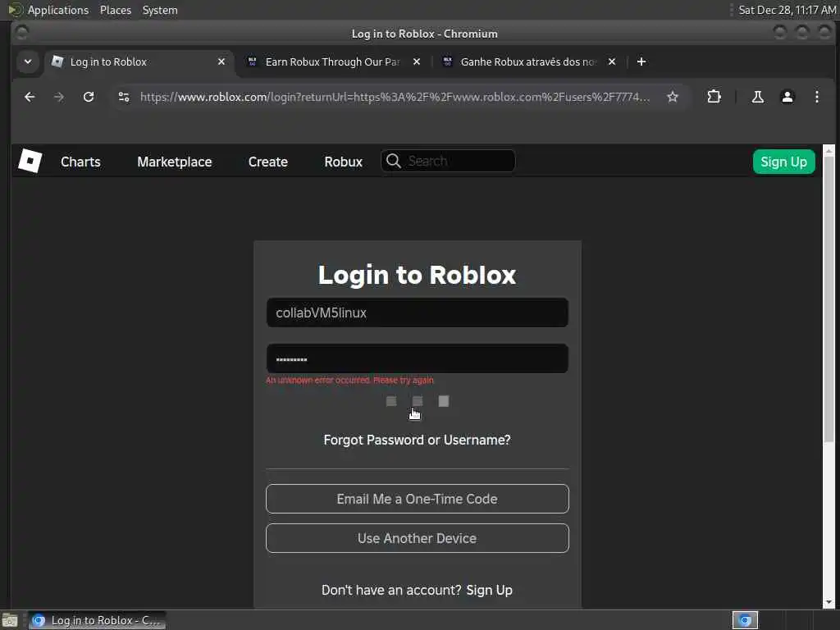Screen dimensions: 840x630
Task: Open Charts in Roblox navbar
Action: (x=80, y=162)
